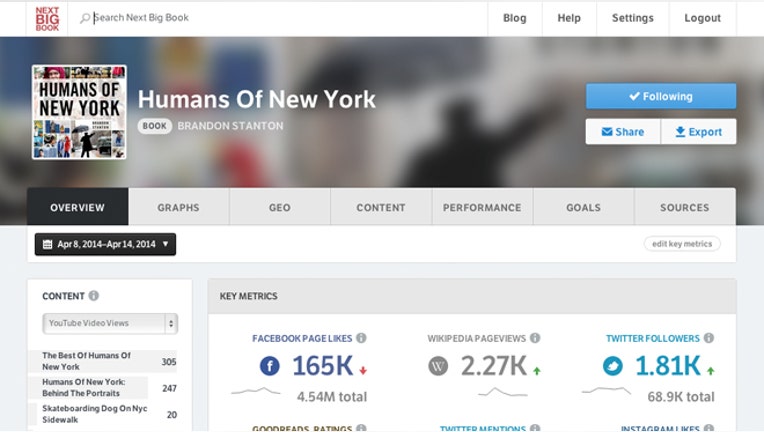Click Wikipedia Pageviews metric title
The width and height of the screenshot is (764, 432).
(x=477, y=338)
